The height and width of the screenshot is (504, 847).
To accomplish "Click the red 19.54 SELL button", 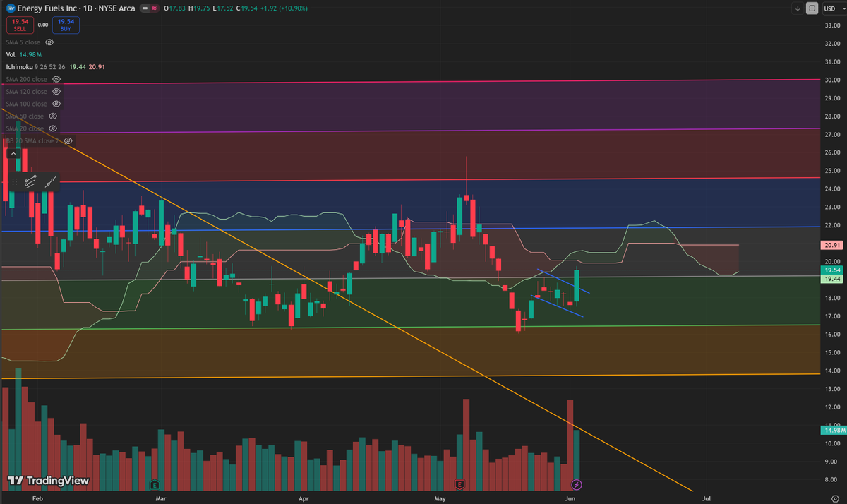I will point(20,25).
